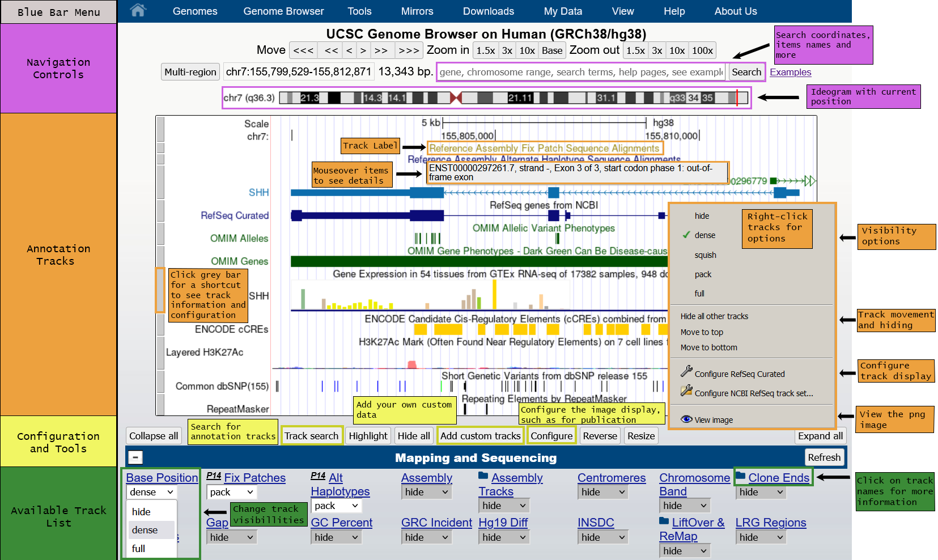Collapse Mapping and Sequencing with the minus icon
The width and height of the screenshot is (938, 560).
click(135, 457)
